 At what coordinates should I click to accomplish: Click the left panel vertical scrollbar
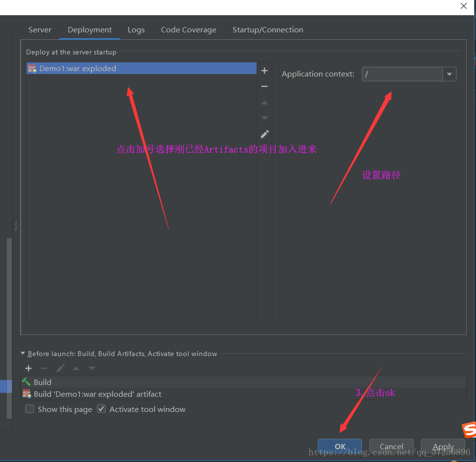(9, 328)
